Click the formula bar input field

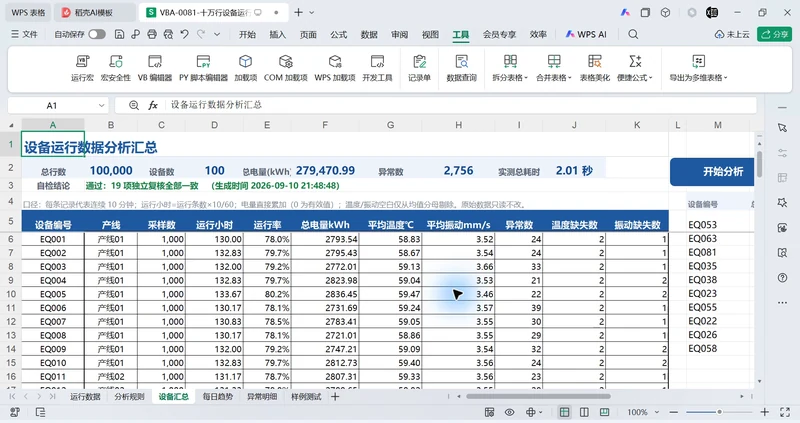click(x=459, y=105)
